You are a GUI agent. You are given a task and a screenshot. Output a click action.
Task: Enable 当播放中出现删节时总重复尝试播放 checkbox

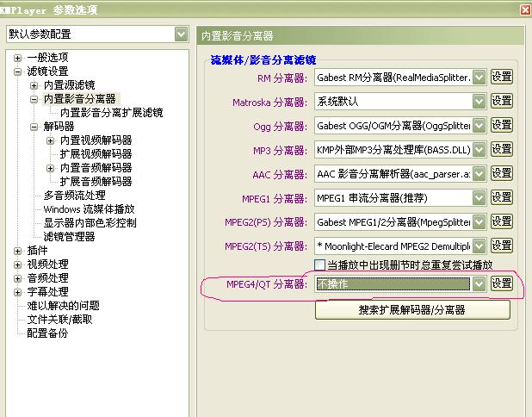(320, 265)
